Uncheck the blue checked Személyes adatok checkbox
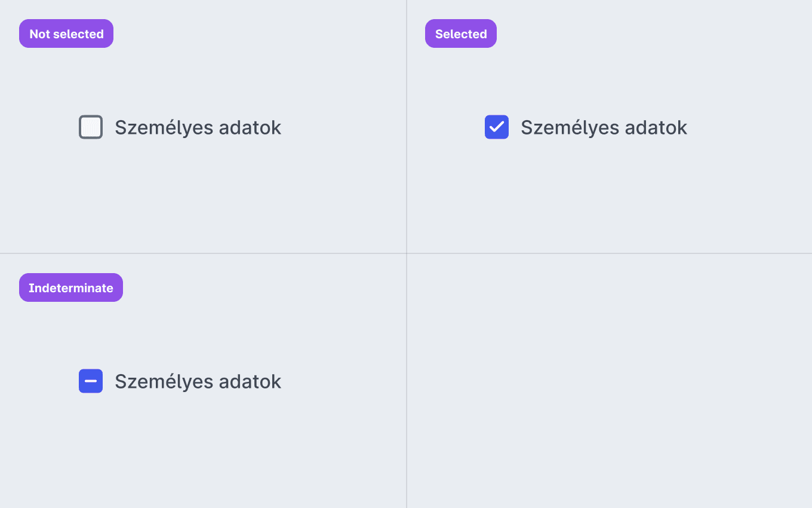This screenshot has height=508, width=812. (x=497, y=127)
